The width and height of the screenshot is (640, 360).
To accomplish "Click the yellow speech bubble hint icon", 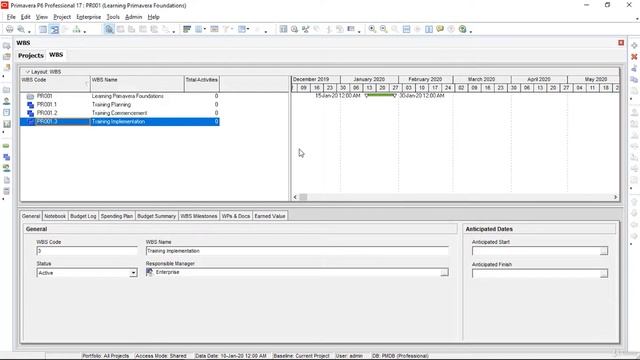I will [440, 29].
